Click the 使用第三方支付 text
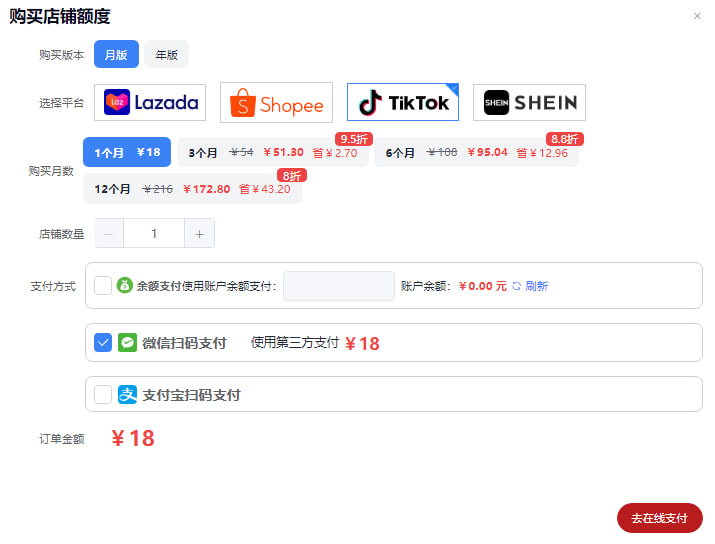This screenshot has width=715, height=544. point(295,342)
